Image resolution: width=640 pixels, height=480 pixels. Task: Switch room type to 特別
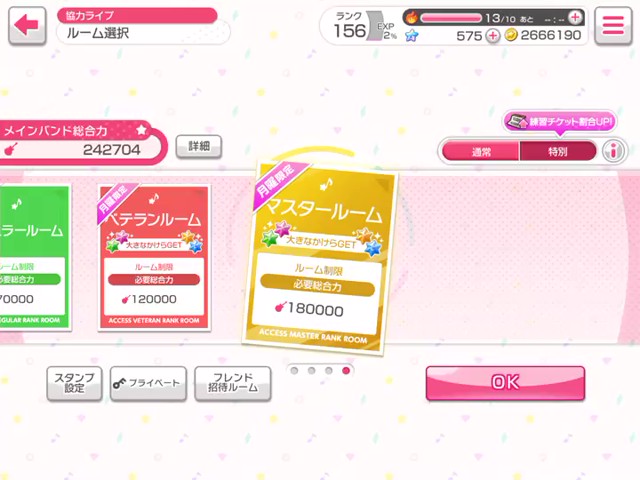pyautogui.click(x=558, y=151)
